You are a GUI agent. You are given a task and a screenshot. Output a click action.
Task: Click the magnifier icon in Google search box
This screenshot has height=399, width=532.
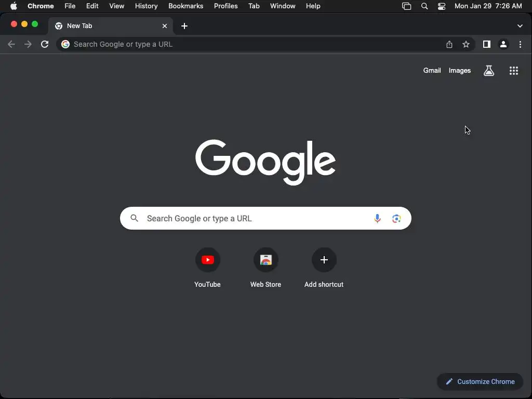pyautogui.click(x=135, y=218)
